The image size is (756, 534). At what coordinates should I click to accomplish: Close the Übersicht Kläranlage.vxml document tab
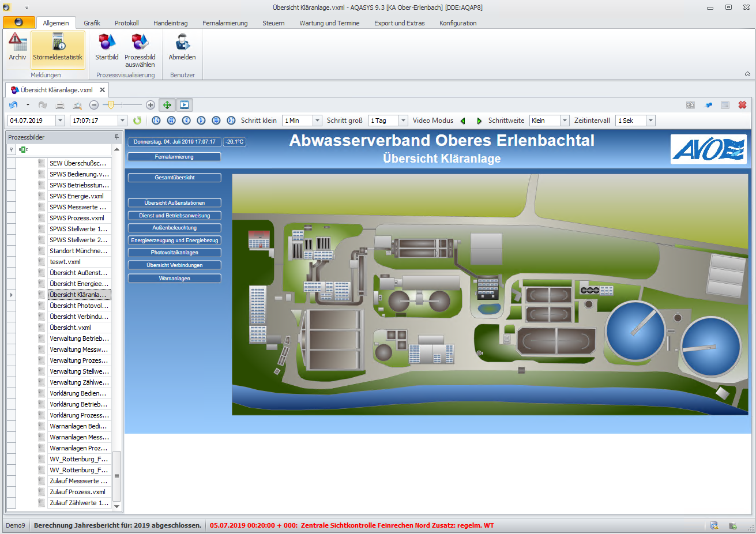pos(102,90)
